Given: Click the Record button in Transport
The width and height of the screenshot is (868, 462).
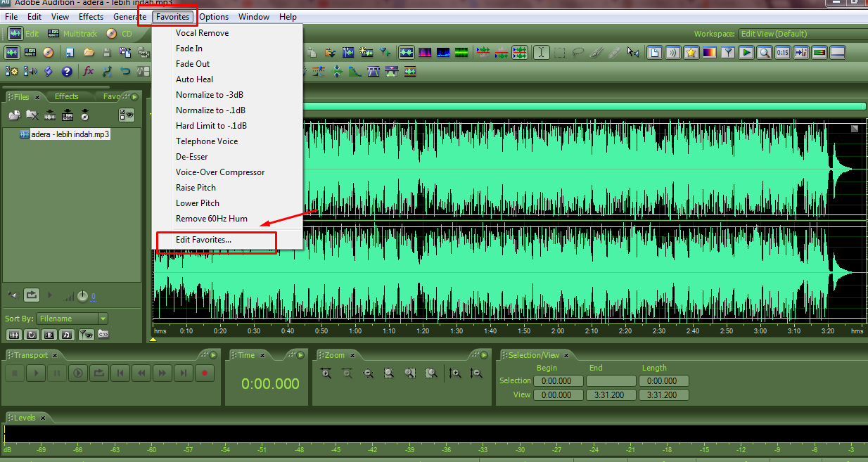Looking at the screenshot, I should pos(205,373).
